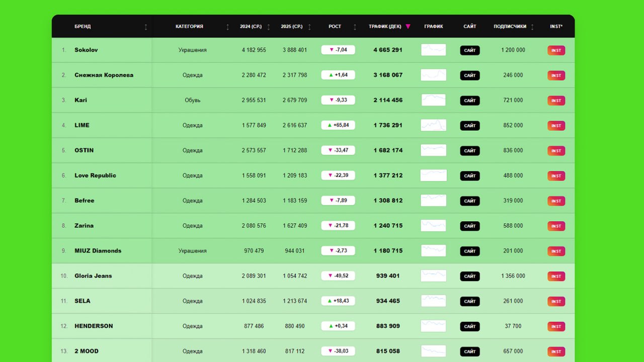Open Kari INST badge
The height and width of the screenshot is (362, 644).
point(556,101)
